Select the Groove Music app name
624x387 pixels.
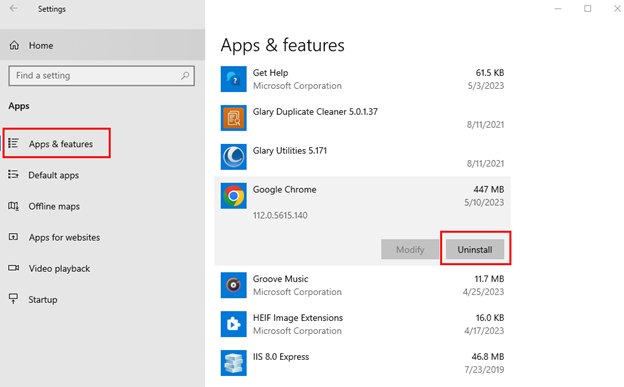pyautogui.click(x=280, y=279)
